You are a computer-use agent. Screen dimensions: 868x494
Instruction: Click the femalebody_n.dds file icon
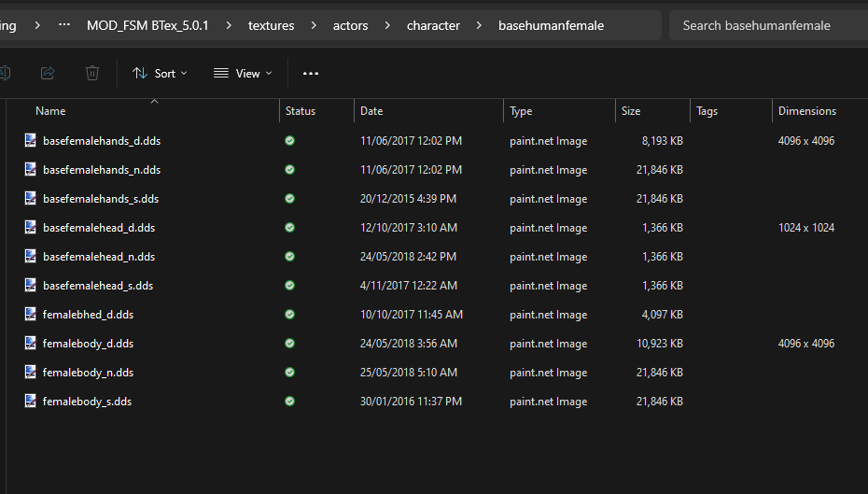(x=31, y=372)
